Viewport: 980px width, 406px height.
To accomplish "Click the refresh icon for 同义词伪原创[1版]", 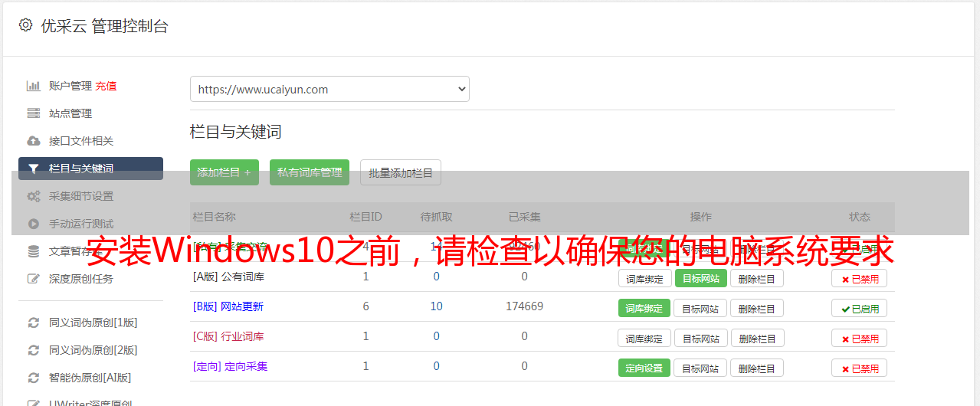I will 33,323.
